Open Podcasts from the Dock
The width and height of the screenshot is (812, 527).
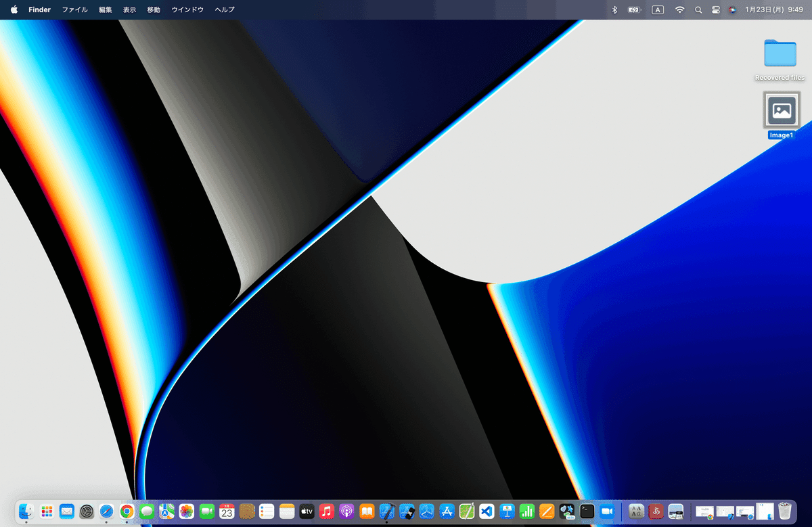[346, 511]
